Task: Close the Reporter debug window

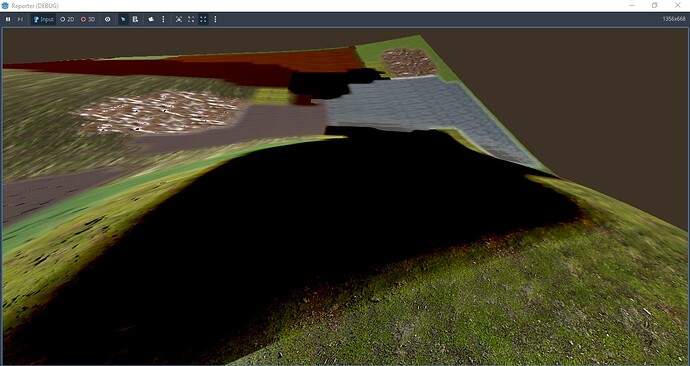Action: pos(678,6)
